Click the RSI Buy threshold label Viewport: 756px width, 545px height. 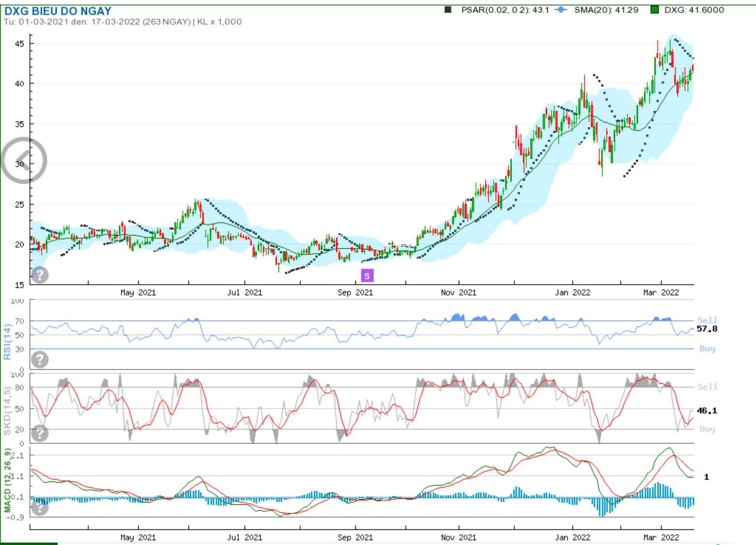tap(707, 348)
